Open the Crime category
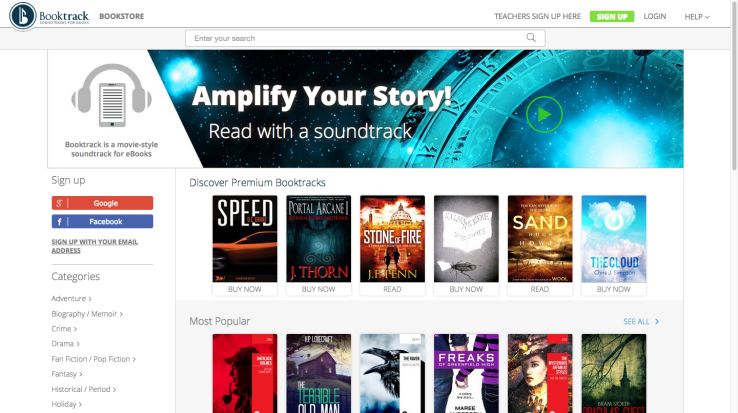This screenshot has height=413, width=738. coord(64,329)
